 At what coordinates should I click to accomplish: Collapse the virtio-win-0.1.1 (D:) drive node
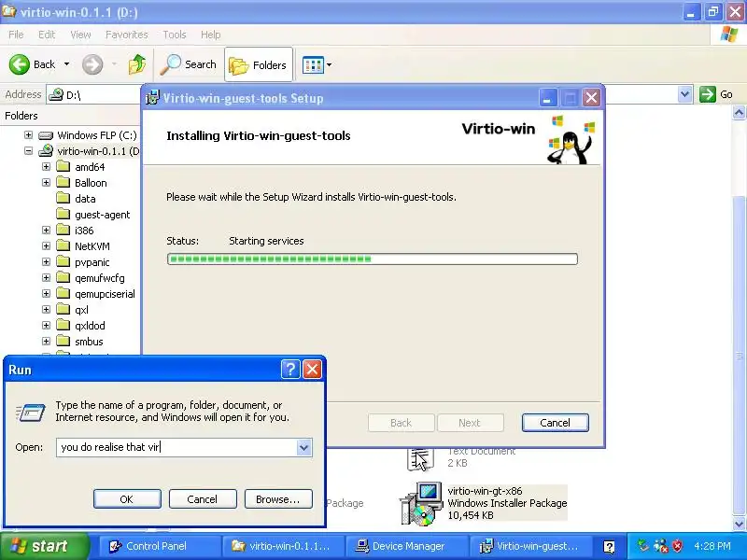[29, 151]
